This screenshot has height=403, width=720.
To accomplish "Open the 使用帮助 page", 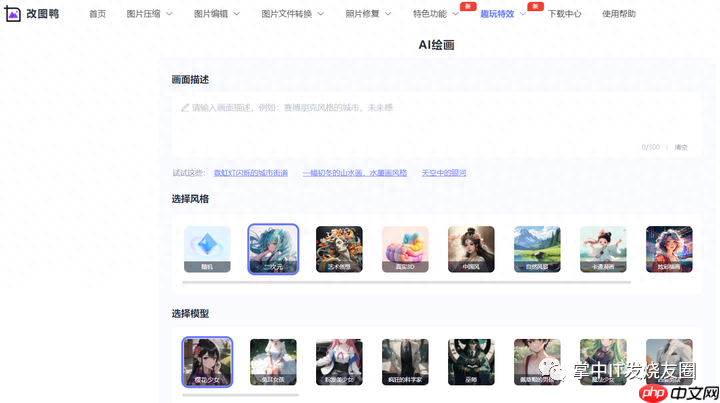I will tap(619, 14).
